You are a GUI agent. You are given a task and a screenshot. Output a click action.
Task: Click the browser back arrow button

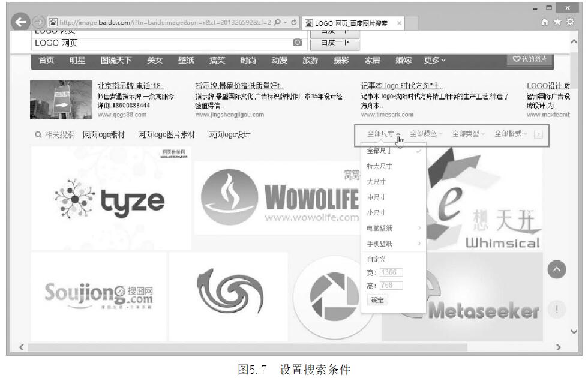coord(22,22)
